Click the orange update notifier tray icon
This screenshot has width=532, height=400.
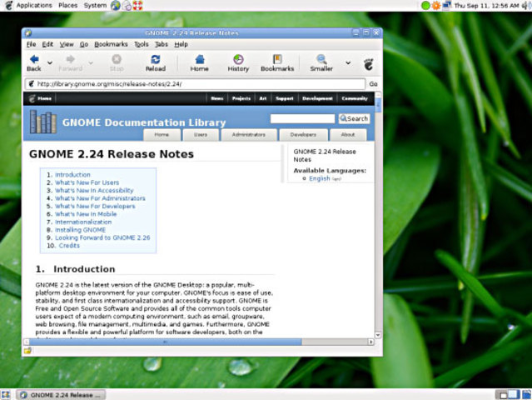coord(436,5)
